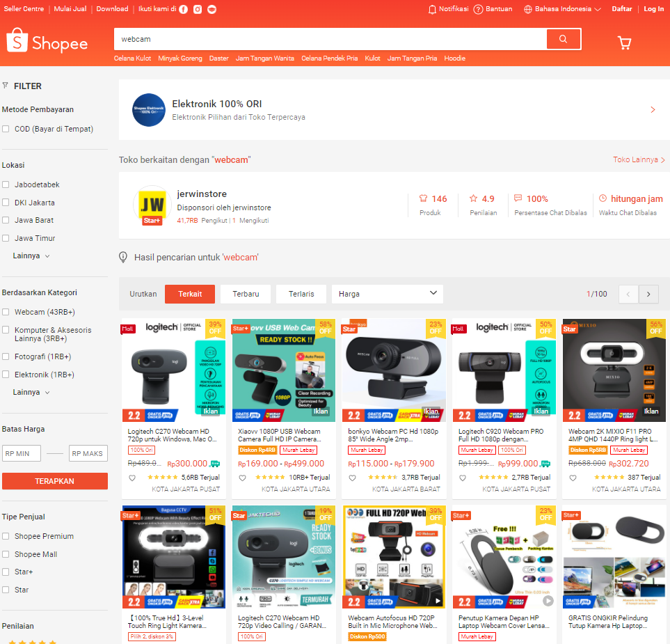Image resolution: width=670 pixels, height=644 pixels.
Task: Open the Harga sort dropdown
Action: tap(387, 294)
